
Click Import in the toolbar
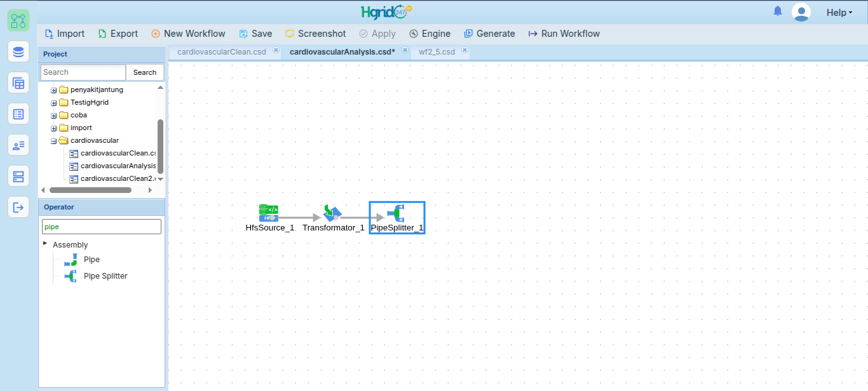(64, 34)
